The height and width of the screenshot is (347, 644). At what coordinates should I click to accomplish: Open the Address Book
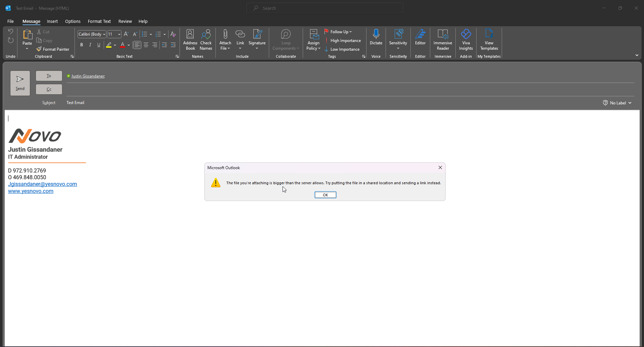pos(190,40)
